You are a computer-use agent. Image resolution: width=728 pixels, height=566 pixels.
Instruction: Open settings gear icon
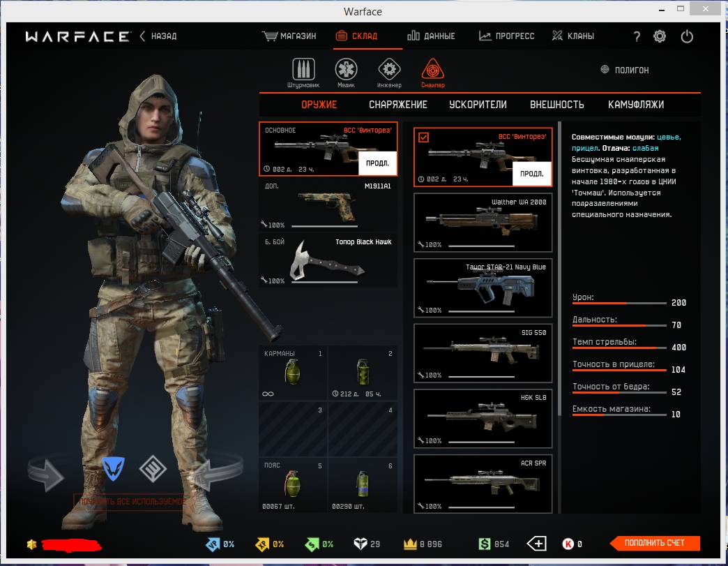(659, 36)
